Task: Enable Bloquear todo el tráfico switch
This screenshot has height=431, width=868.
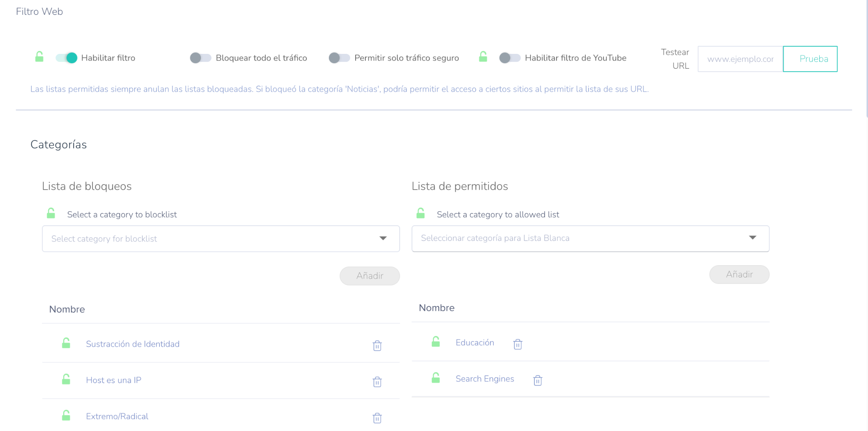Action: click(x=200, y=58)
